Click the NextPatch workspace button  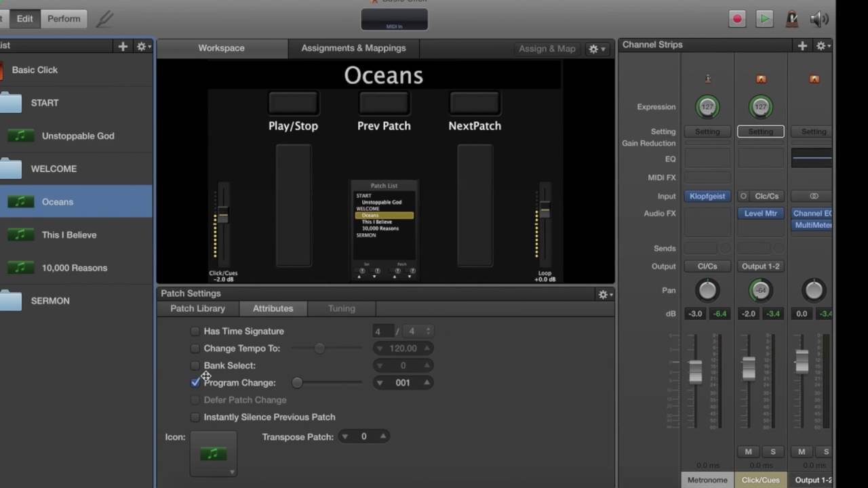475,103
